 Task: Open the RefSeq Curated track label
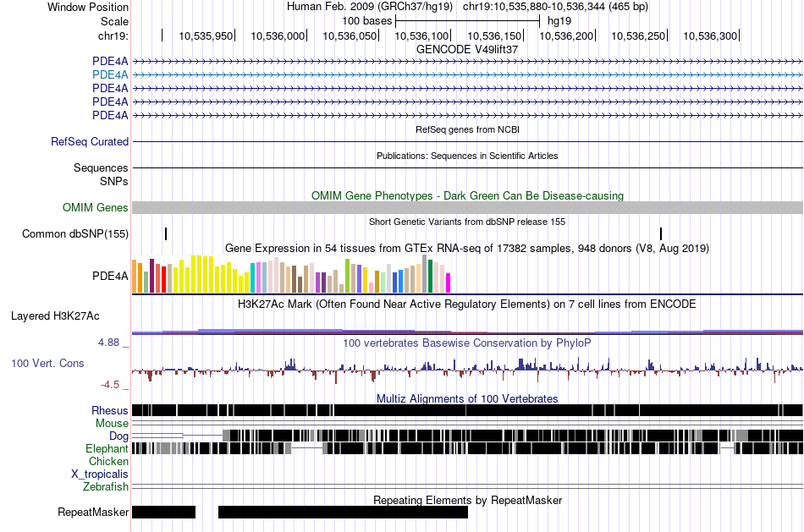90,141
